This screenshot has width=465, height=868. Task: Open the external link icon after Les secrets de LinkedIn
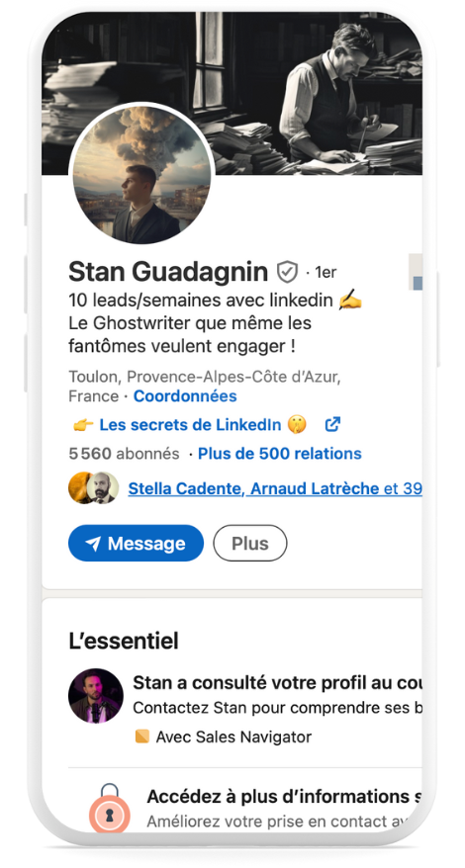point(332,424)
